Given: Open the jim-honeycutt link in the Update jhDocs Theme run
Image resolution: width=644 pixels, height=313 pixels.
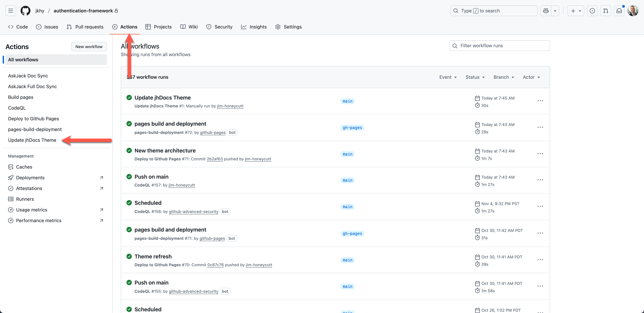Looking at the screenshot, I should coord(230,106).
